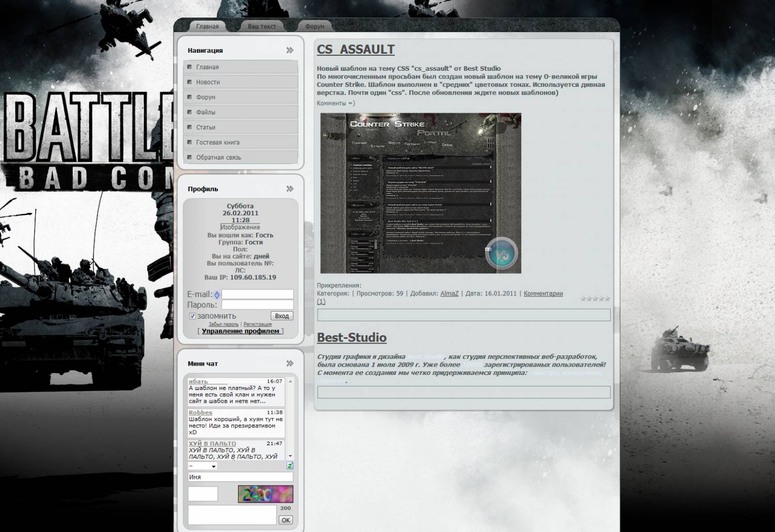Click the IP address 109.60.185.19 text

pyautogui.click(x=253, y=277)
